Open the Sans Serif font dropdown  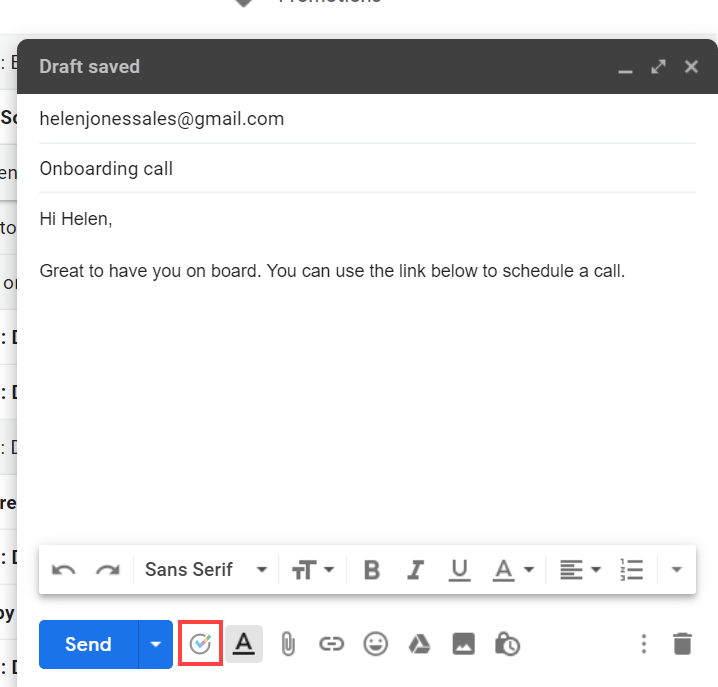(x=206, y=570)
